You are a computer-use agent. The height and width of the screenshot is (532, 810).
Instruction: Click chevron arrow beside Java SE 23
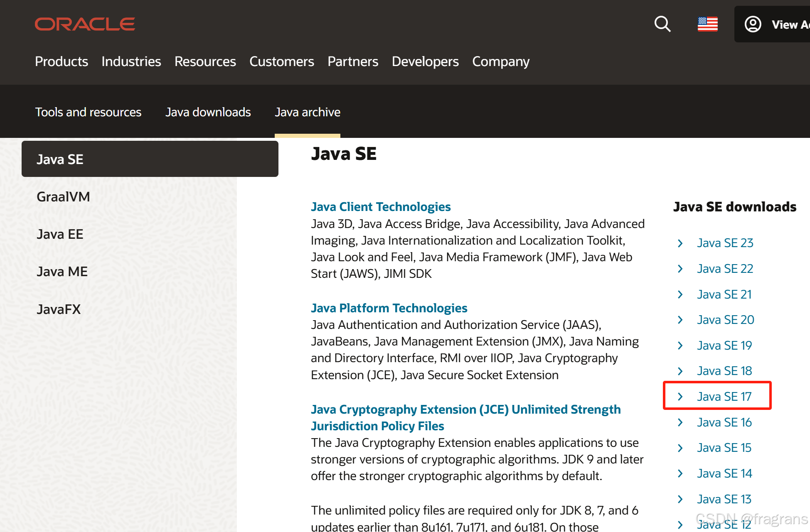click(x=680, y=243)
